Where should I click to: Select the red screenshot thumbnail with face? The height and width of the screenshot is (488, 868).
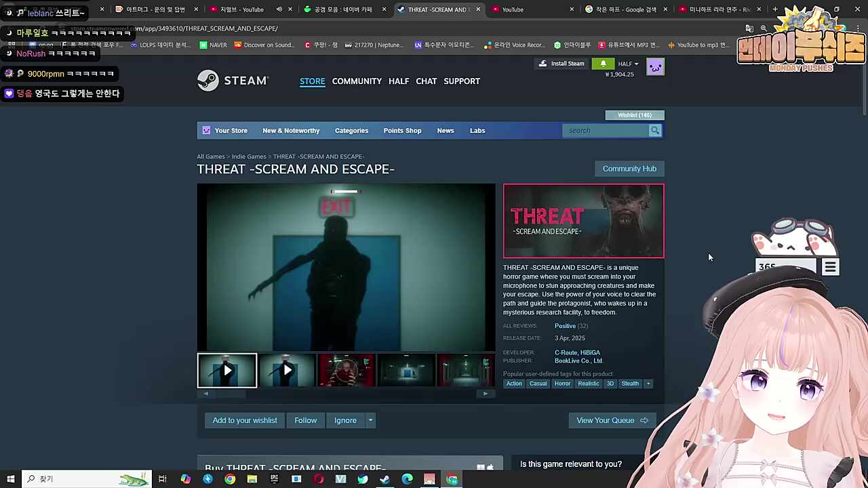[347, 371]
